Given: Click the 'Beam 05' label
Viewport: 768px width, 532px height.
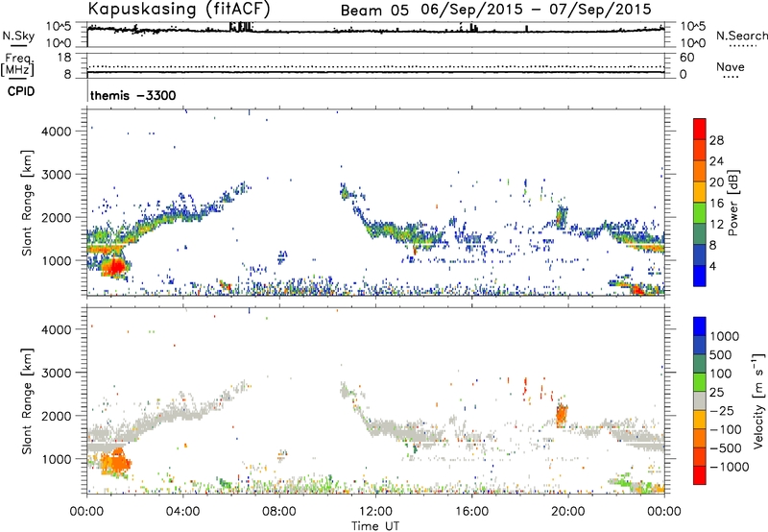Looking at the screenshot, I should (374, 11).
